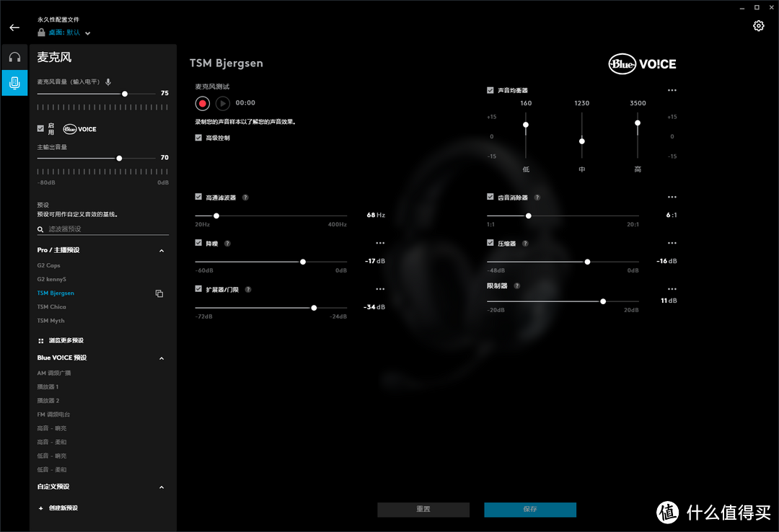Show help for 扩展器/门限
This screenshot has width=779, height=532.
click(x=248, y=290)
